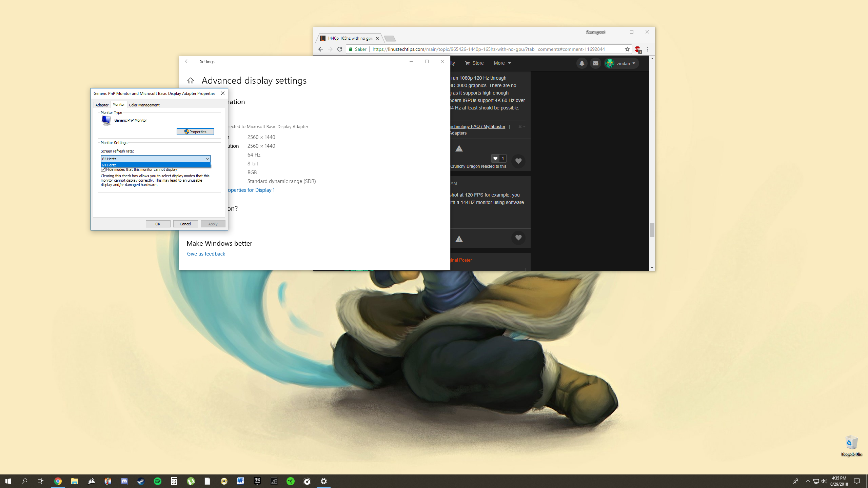Show reactions count '1' on the post

[x=503, y=158]
